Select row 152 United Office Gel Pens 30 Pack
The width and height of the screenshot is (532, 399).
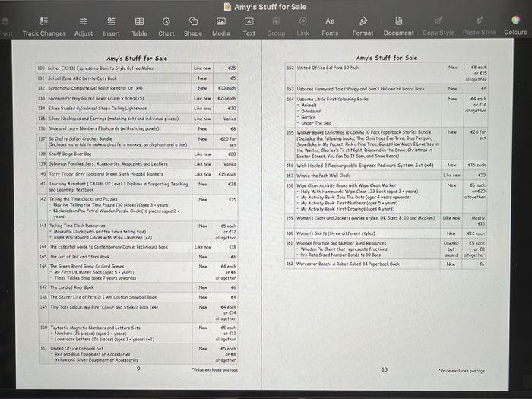pyautogui.click(x=387, y=73)
